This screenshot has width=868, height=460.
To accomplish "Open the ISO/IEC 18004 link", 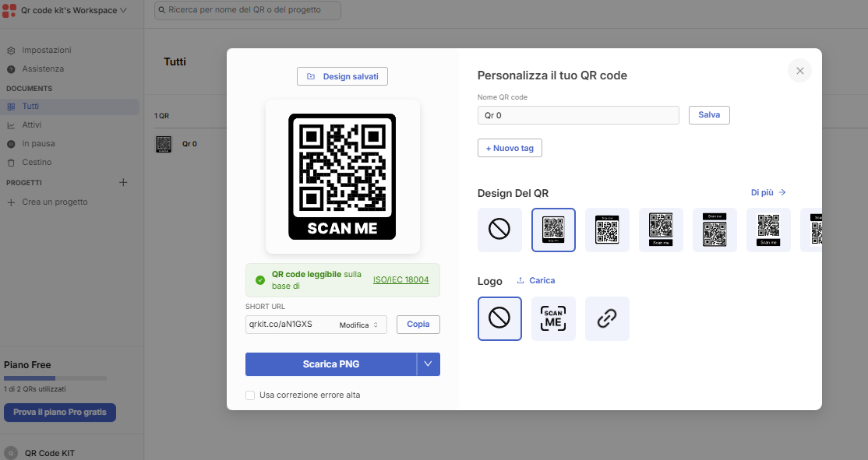I will (x=400, y=279).
